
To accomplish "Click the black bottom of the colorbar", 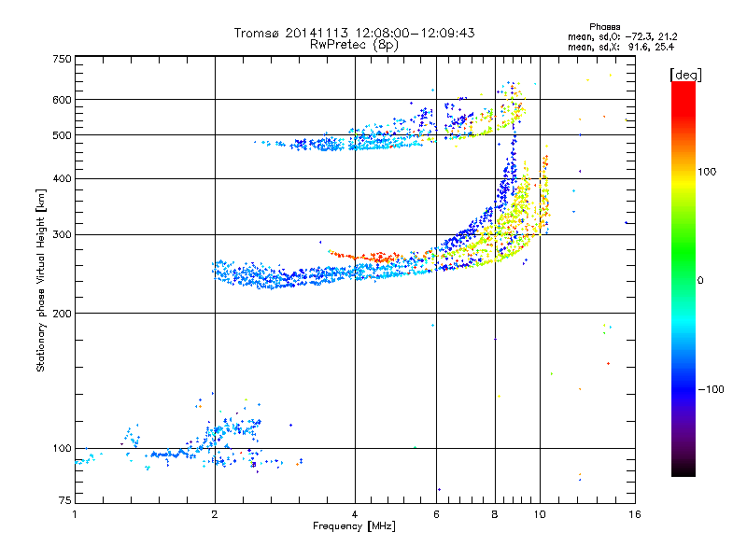I will (x=684, y=469).
